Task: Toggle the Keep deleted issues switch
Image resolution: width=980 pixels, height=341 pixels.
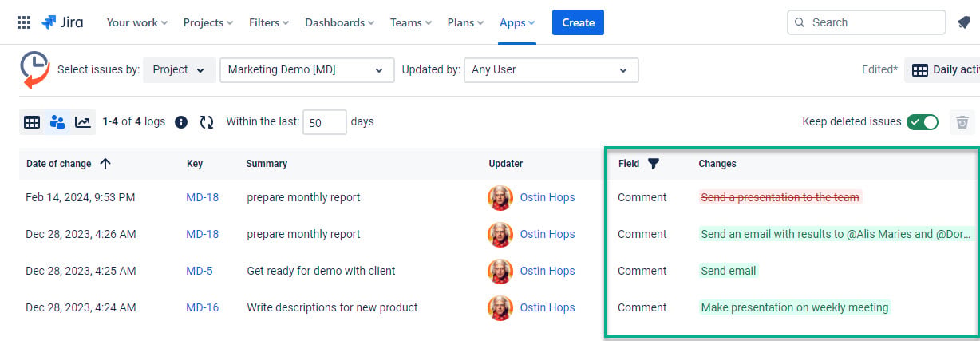Action: click(x=923, y=122)
